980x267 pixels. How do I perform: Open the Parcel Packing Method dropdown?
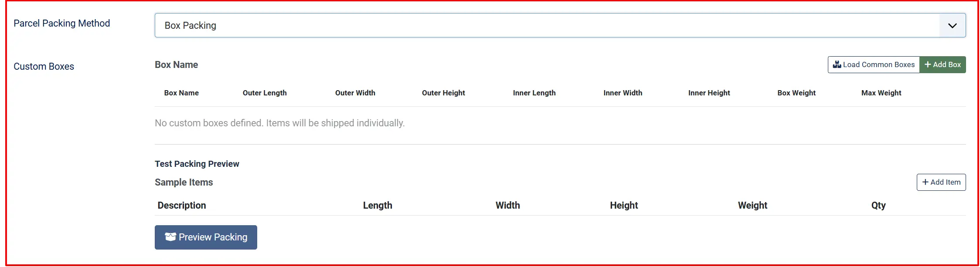560,25
